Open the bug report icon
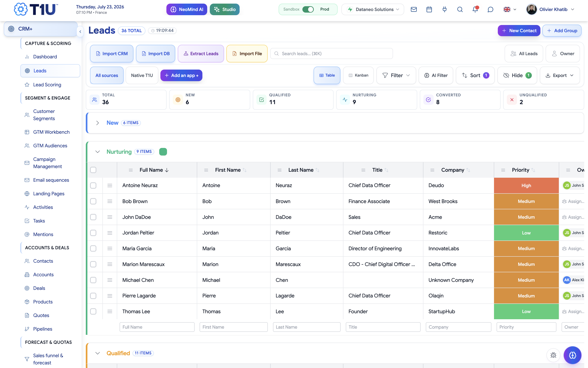The height and width of the screenshot is (368, 588). pos(553,355)
